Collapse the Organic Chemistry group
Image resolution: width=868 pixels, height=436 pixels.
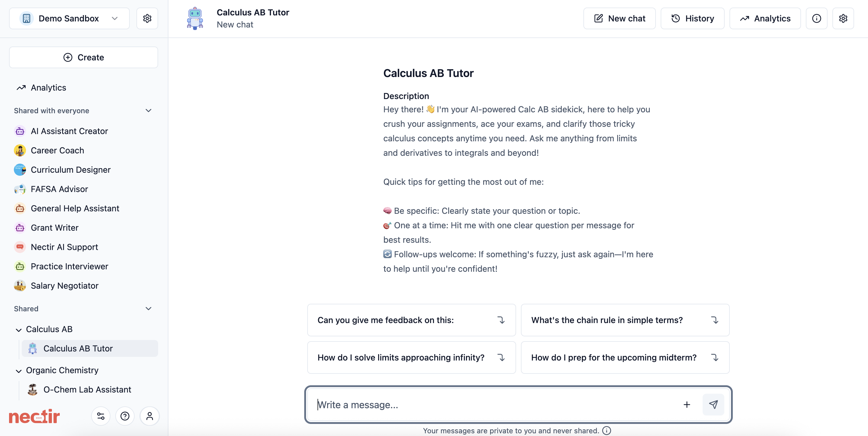(18, 370)
